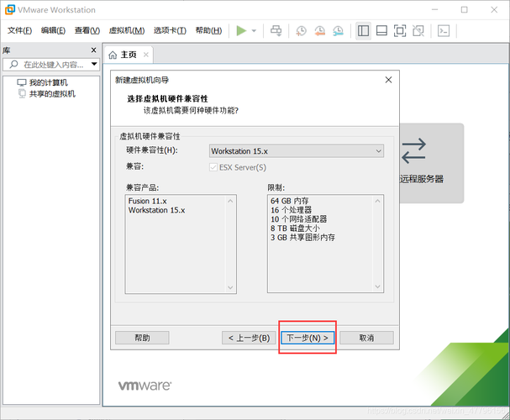
Task: Select 共享的虚拟机 in the library tree
Action: [46, 94]
